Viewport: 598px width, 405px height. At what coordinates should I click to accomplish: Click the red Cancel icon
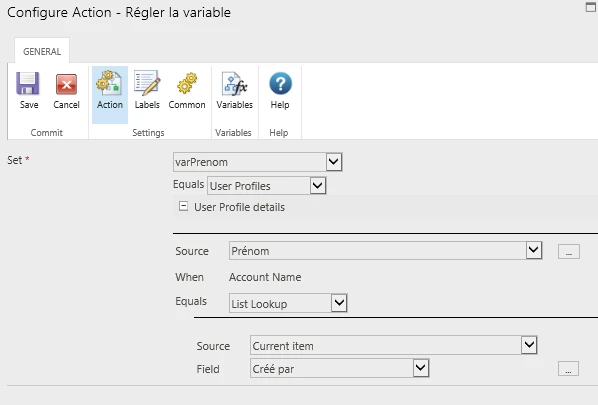coord(66,84)
